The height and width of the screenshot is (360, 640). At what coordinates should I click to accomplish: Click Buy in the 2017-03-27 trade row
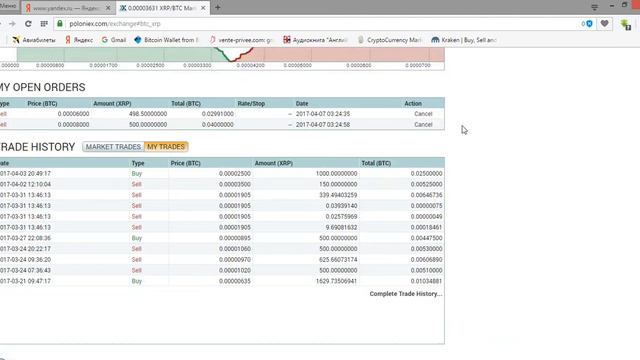[137, 238]
